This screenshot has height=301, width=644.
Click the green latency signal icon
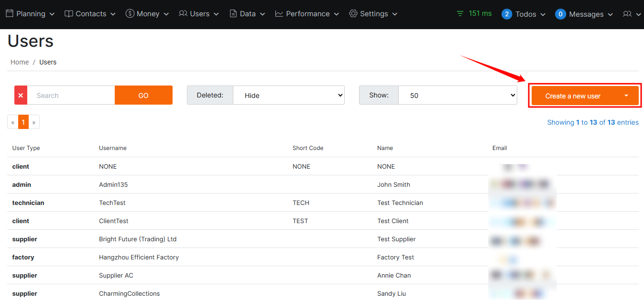[x=460, y=14]
